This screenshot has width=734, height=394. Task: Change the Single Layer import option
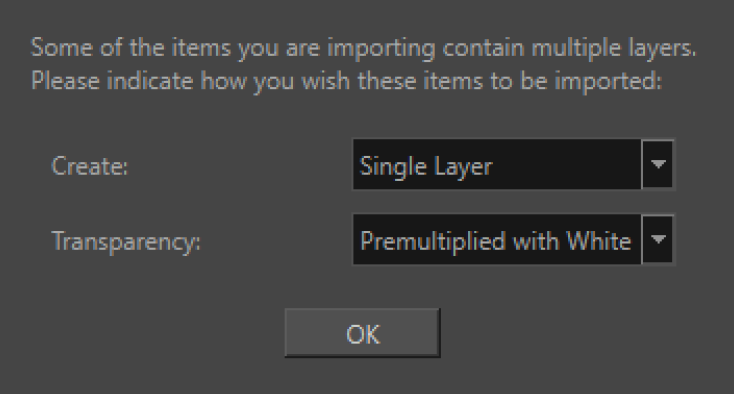pyautogui.click(x=513, y=165)
